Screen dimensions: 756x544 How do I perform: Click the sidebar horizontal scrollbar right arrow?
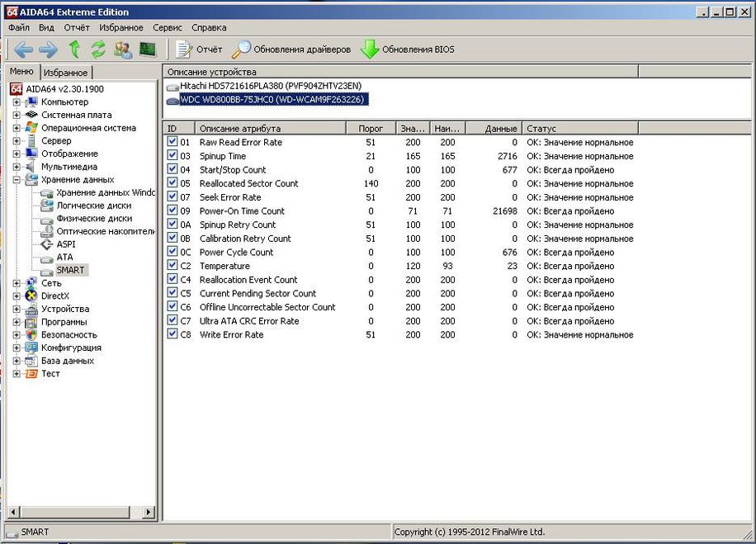coord(149,512)
